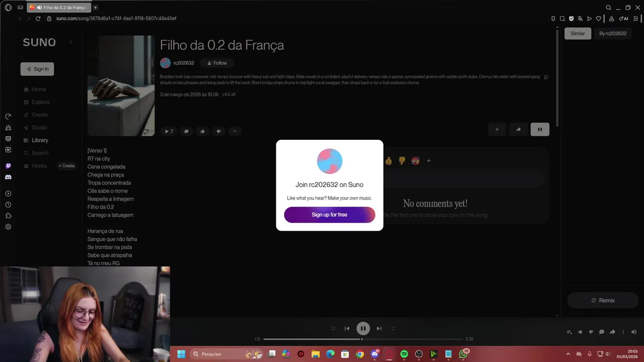Add a reaction with the plus emoji button
This screenshot has height=362, width=644.
tap(429, 161)
